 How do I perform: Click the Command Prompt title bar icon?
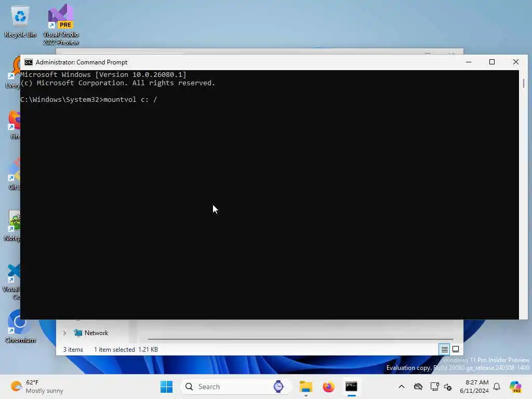(x=29, y=62)
